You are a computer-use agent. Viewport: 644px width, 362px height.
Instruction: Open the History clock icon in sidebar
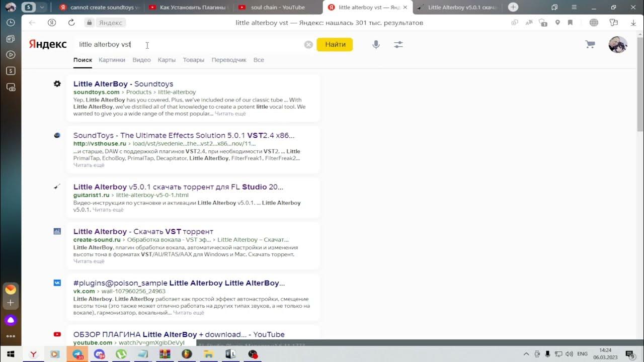click(11, 23)
